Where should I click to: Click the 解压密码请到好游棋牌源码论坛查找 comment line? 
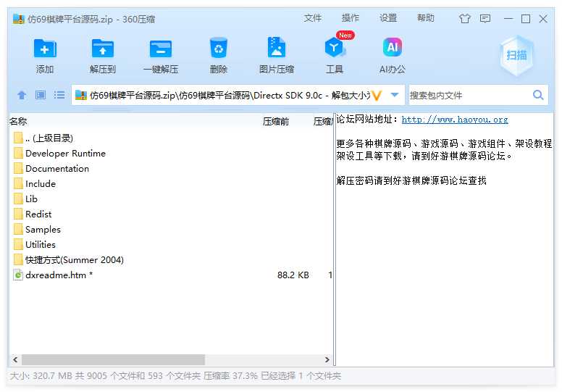(411, 180)
